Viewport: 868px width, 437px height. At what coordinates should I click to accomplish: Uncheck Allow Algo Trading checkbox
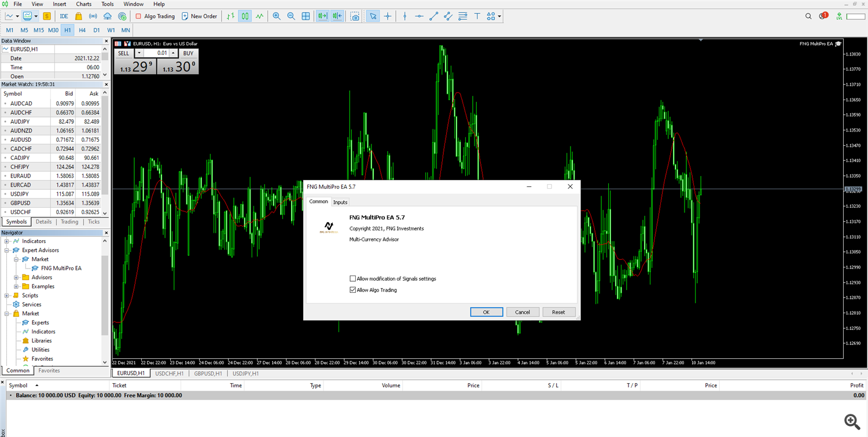[x=353, y=290]
